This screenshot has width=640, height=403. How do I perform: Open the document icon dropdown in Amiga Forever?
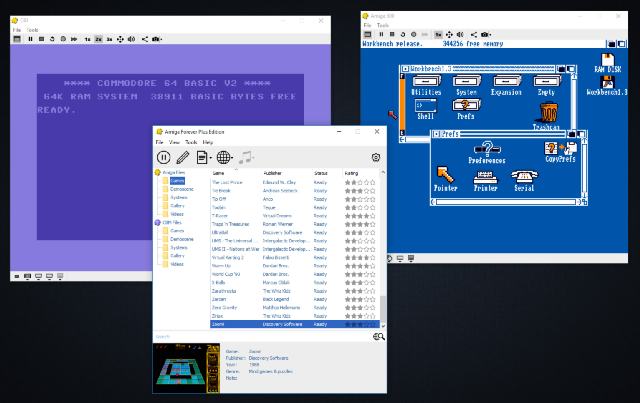tap(204, 157)
